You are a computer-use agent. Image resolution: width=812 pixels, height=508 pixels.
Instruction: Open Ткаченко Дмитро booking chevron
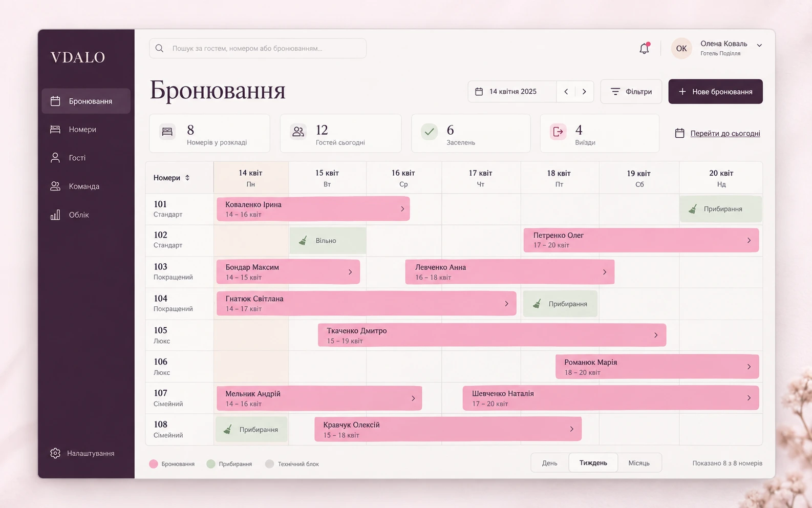point(656,335)
